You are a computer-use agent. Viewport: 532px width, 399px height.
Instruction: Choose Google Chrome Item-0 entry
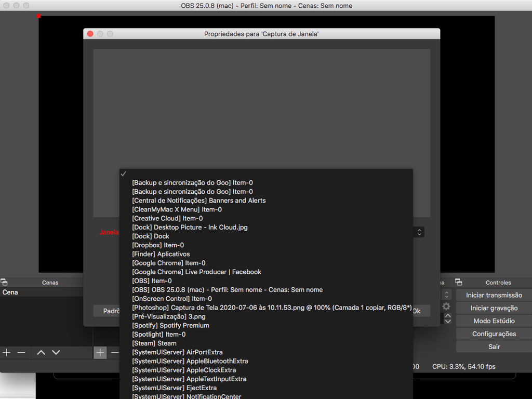click(266, 263)
